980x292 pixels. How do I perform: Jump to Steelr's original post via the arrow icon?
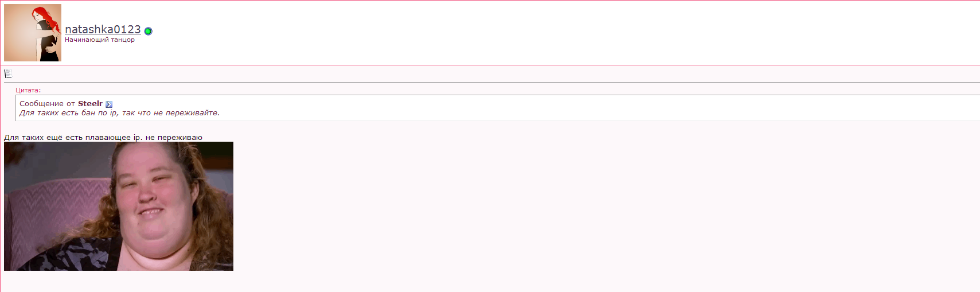[x=109, y=104]
